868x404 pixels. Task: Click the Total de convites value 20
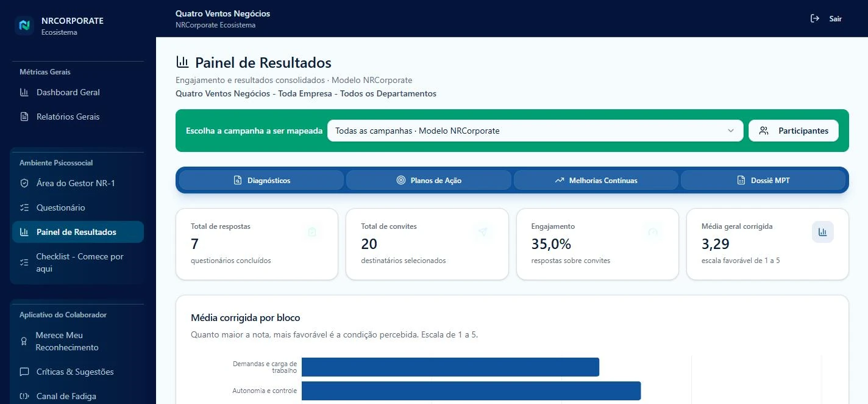click(x=369, y=244)
